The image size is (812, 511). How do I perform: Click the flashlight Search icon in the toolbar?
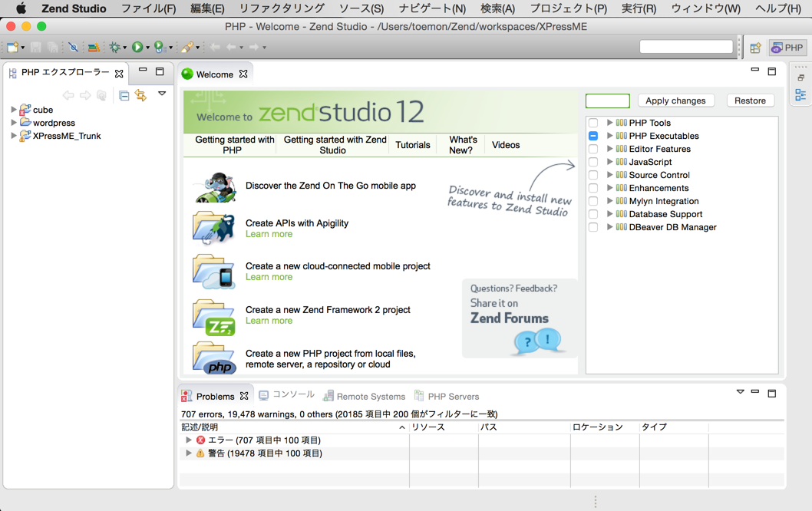pos(187,47)
